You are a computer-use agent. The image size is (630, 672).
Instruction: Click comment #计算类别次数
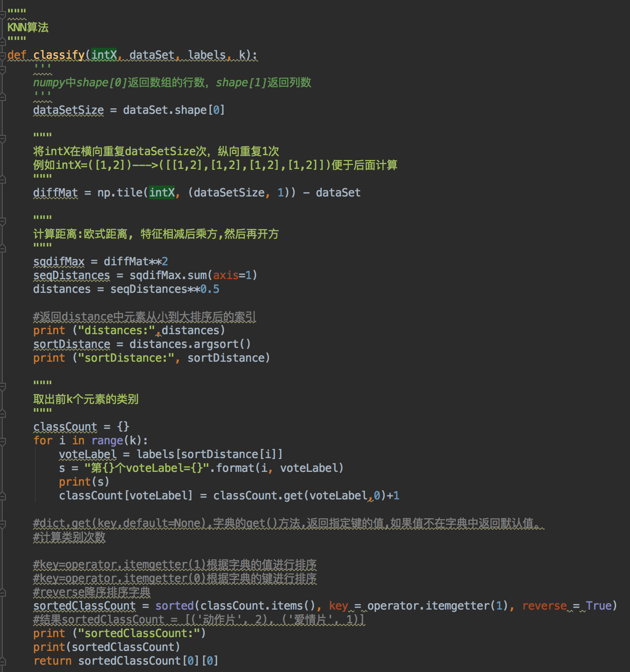point(69,537)
